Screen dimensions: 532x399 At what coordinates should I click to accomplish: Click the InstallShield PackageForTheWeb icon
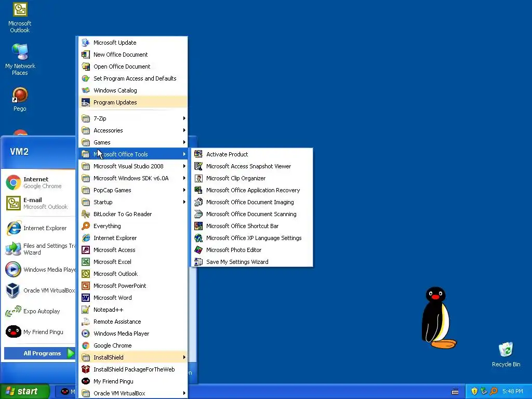[86, 369]
